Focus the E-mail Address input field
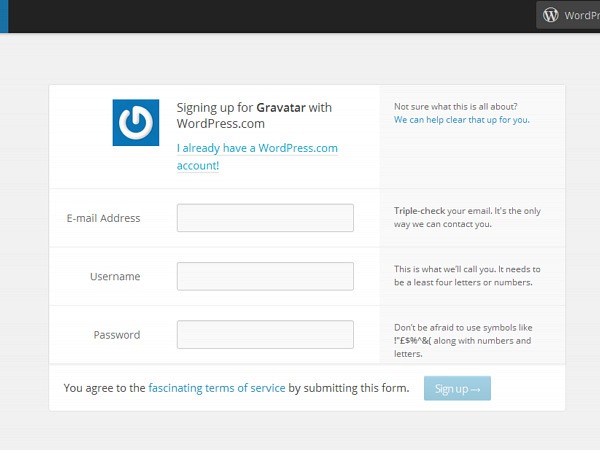This screenshot has width=600, height=450. 265,218
